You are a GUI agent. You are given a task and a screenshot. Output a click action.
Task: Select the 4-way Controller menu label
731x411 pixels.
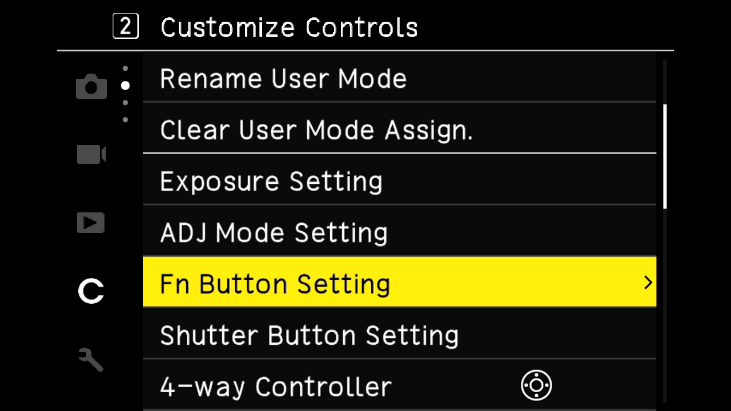276,386
